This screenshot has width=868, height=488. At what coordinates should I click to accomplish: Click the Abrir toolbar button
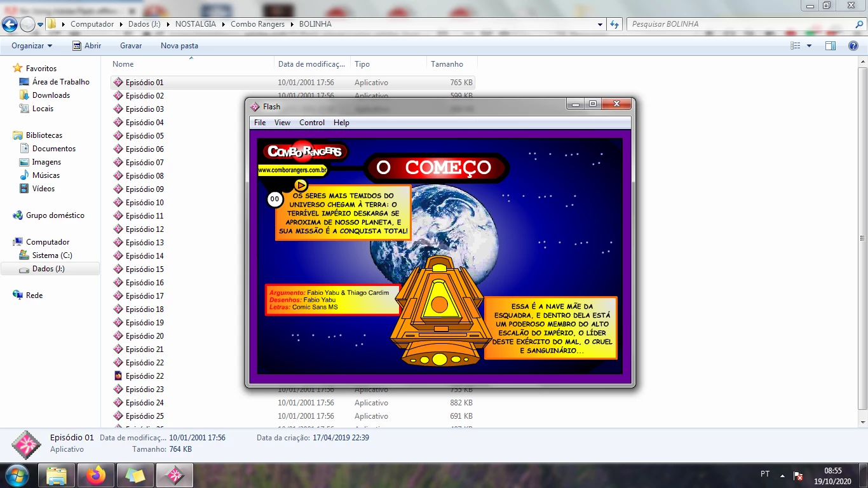click(x=86, y=46)
